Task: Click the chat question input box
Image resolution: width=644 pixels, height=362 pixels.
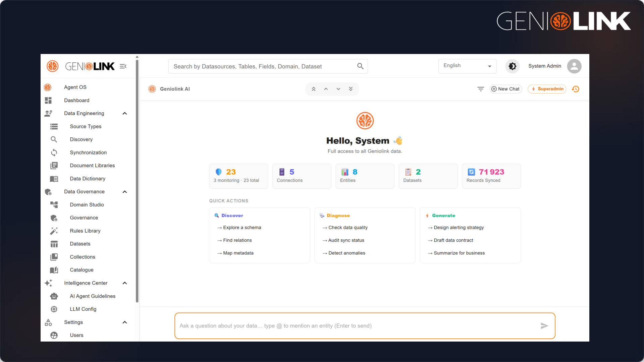Action: (x=365, y=326)
